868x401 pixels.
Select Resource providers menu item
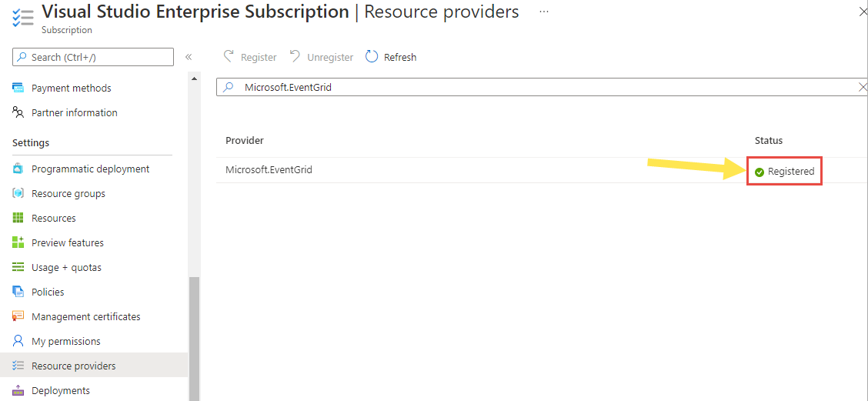[73, 366]
